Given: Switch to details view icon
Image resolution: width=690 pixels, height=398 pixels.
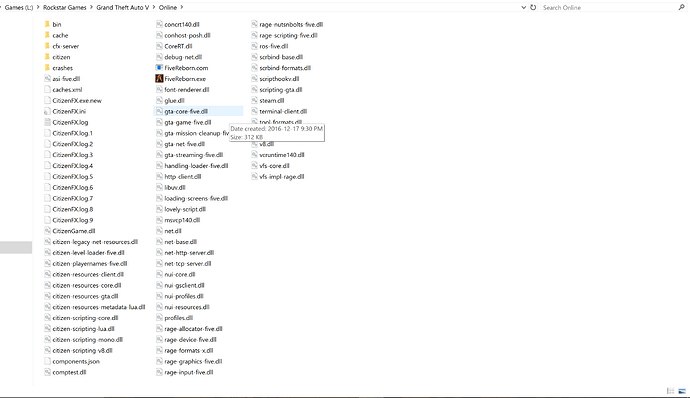Looking at the screenshot, I should point(670,391).
